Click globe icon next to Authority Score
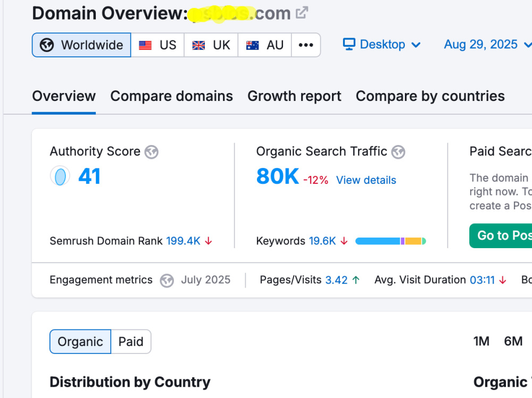 pyautogui.click(x=151, y=152)
